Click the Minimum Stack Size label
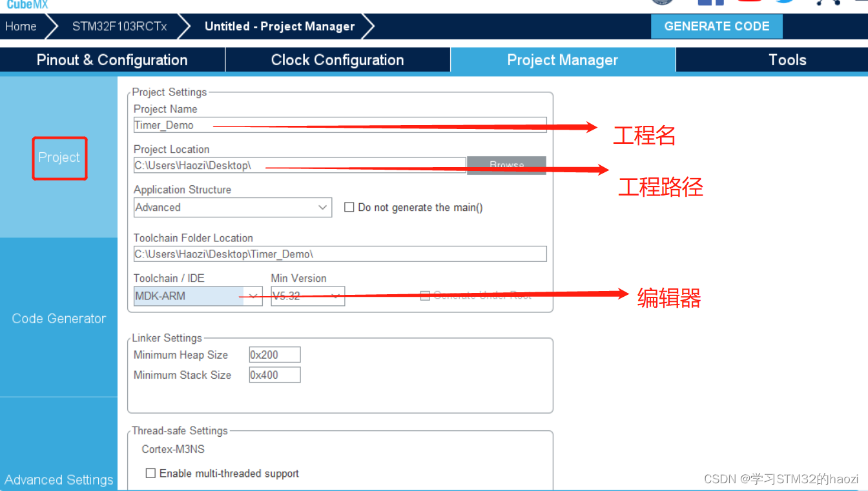Image resolution: width=868 pixels, height=491 pixels. coord(182,375)
